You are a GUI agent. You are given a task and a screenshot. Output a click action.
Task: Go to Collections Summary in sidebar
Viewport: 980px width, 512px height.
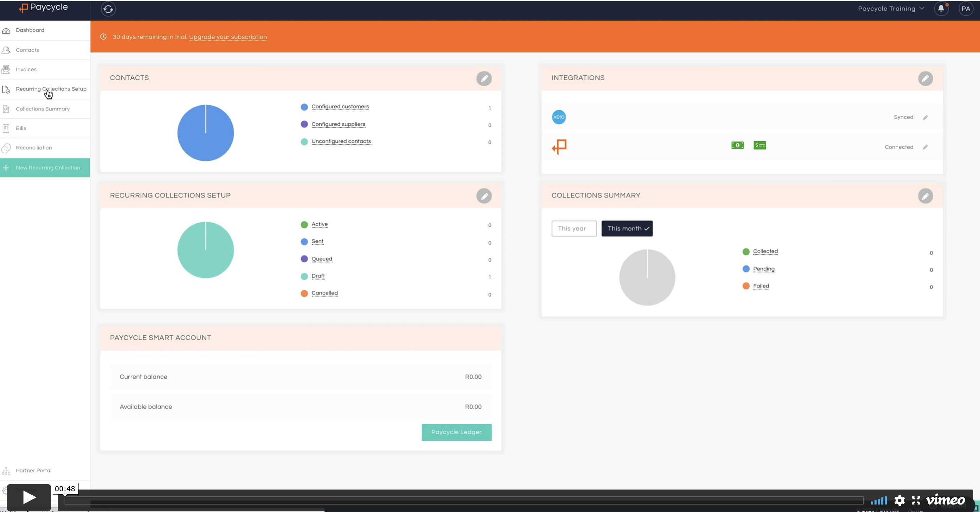coord(43,109)
